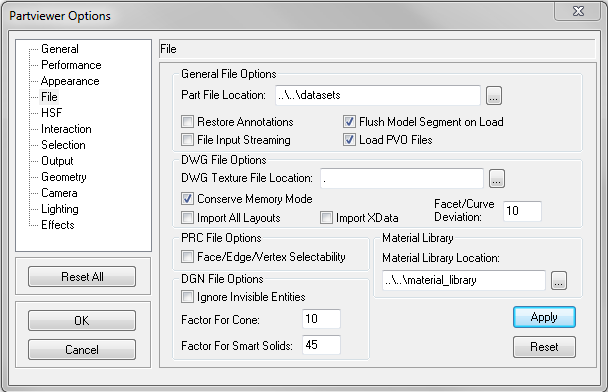Go to the Appearance category

point(70,81)
